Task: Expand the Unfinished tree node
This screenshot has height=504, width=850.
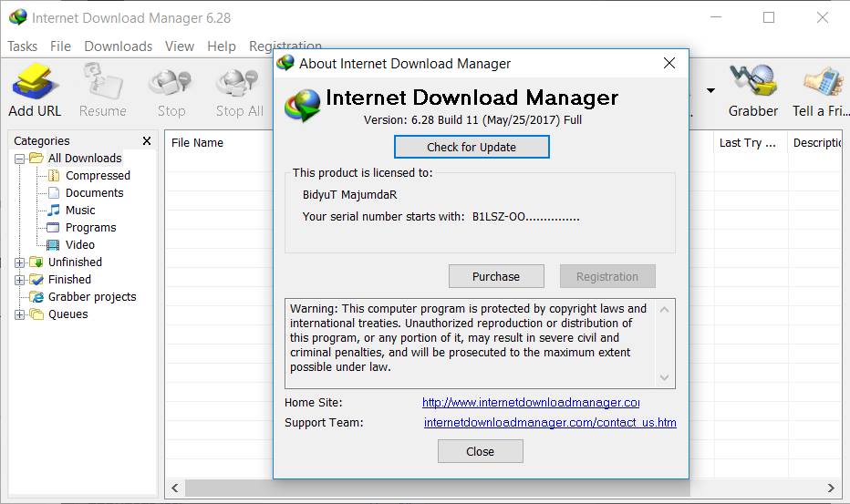Action: [19, 262]
